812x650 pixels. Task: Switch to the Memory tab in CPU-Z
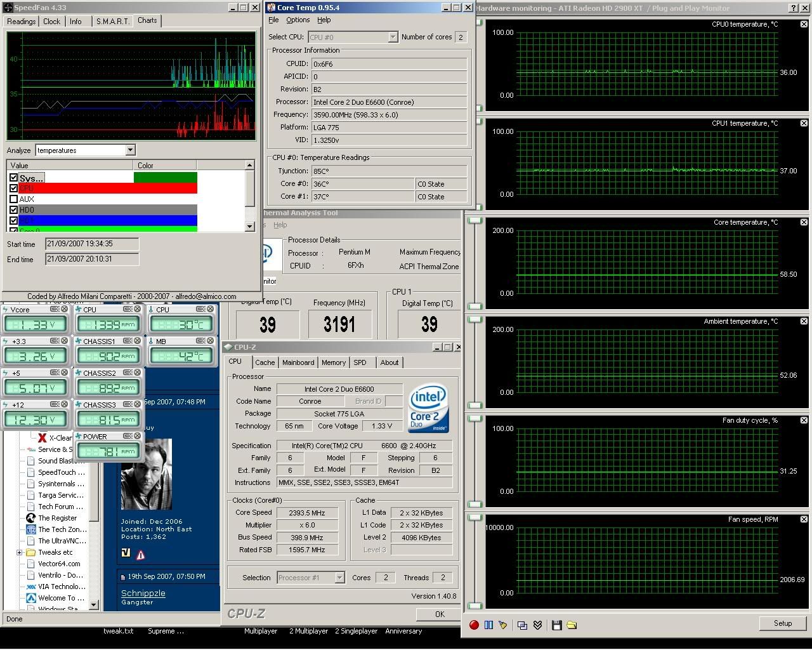coord(334,362)
